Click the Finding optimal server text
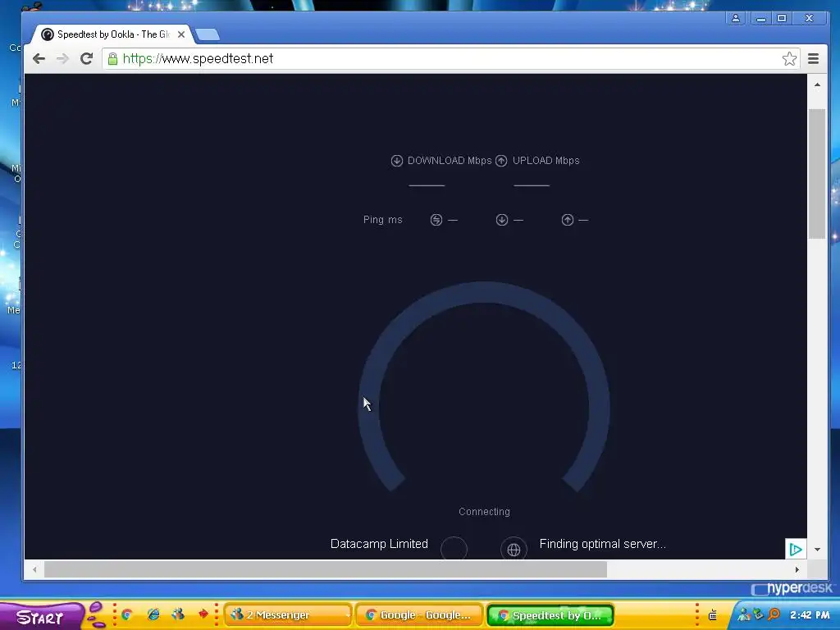Screen dimensions: 840x630 [603, 544]
